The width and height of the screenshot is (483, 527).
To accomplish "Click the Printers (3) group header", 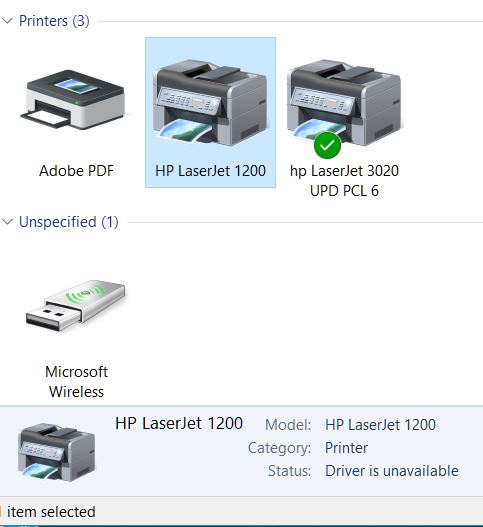I will click(x=54, y=21).
